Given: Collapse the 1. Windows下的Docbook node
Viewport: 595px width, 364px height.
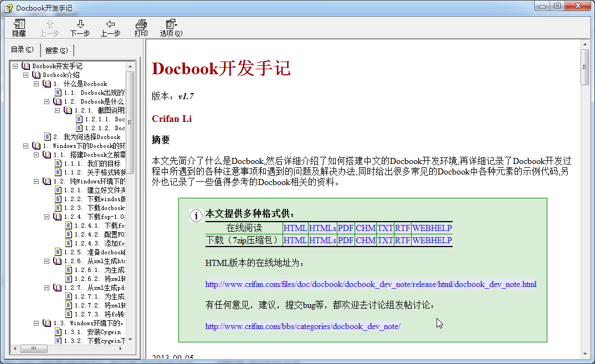Looking at the screenshot, I should (x=26, y=146).
